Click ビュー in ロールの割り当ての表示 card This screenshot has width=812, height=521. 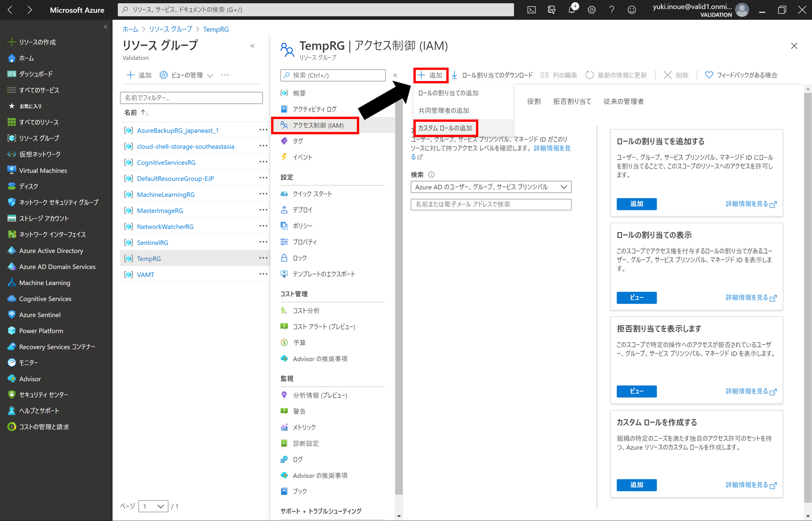coord(636,298)
